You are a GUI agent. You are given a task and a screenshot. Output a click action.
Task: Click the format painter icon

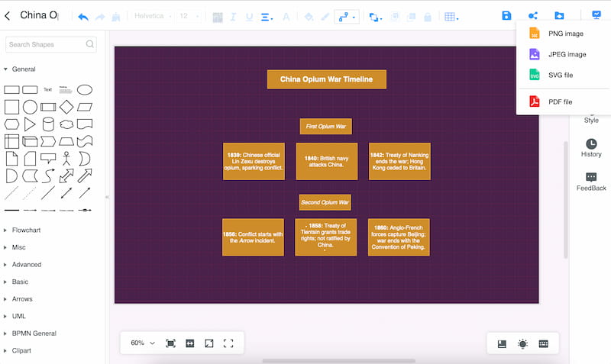coord(116,17)
